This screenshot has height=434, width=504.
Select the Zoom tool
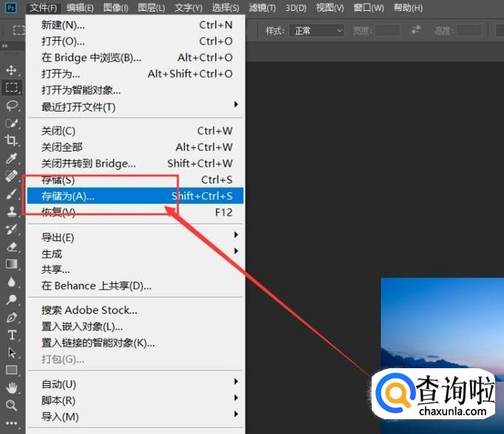pyautogui.click(x=11, y=405)
